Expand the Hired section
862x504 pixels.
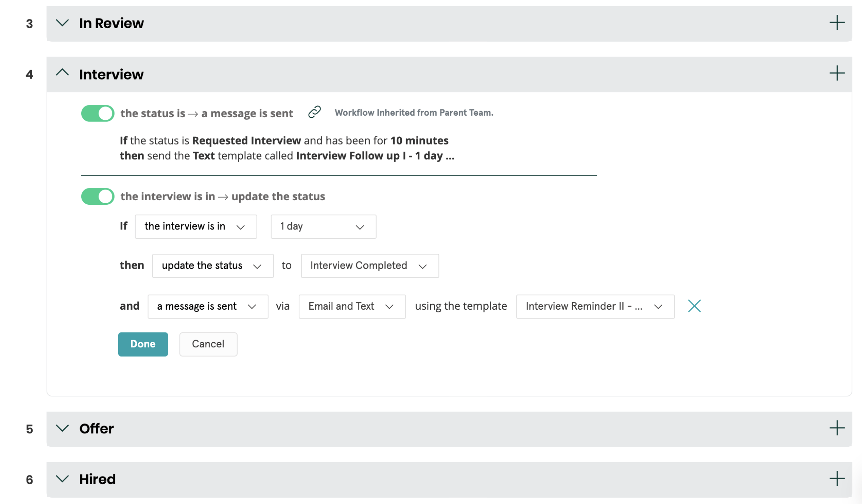[62, 479]
